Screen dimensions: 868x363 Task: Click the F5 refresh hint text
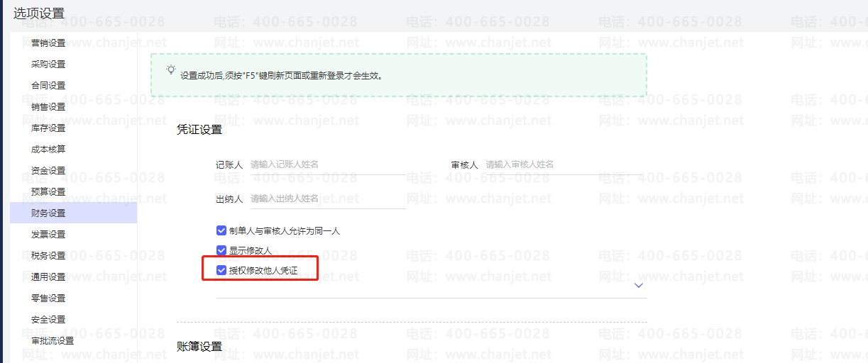pyautogui.click(x=281, y=74)
